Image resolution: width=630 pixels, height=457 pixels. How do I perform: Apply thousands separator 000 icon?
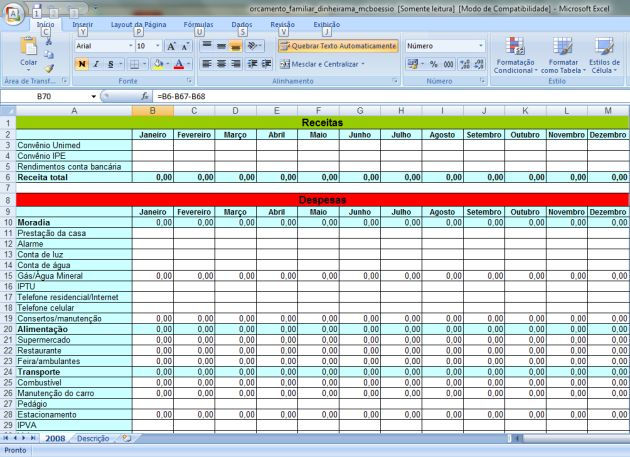448,64
